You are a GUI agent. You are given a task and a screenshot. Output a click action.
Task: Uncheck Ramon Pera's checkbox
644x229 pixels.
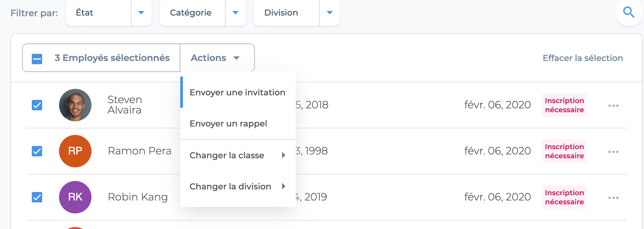(x=37, y=151)
